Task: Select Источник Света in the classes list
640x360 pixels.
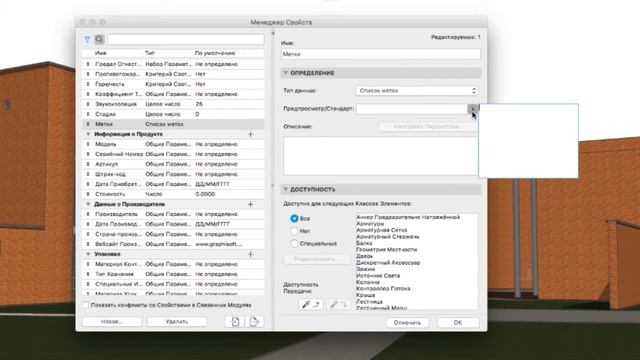Action: pyautogui.click(x=378, y=276)
